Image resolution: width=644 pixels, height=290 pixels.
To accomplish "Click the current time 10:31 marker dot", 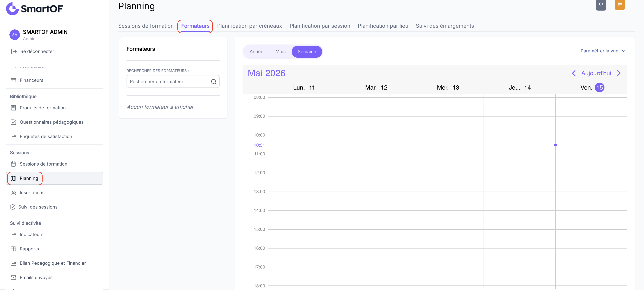I will (555, 145).
